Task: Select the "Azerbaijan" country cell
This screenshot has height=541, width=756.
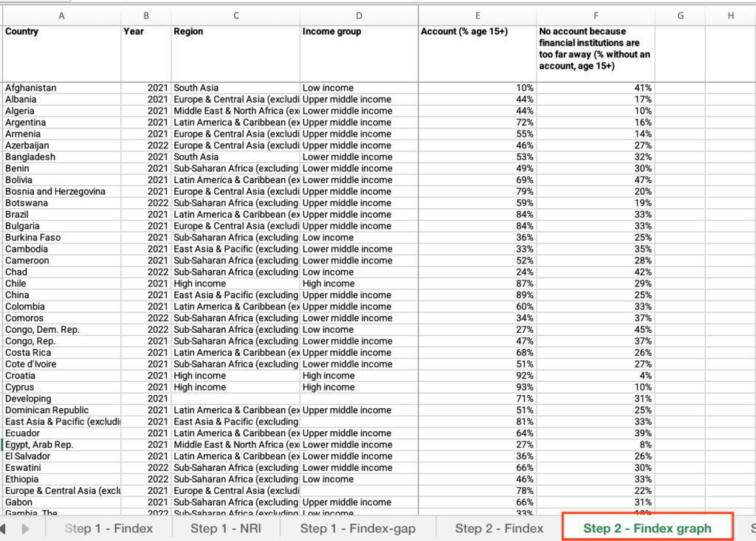Action: point(62,145)
